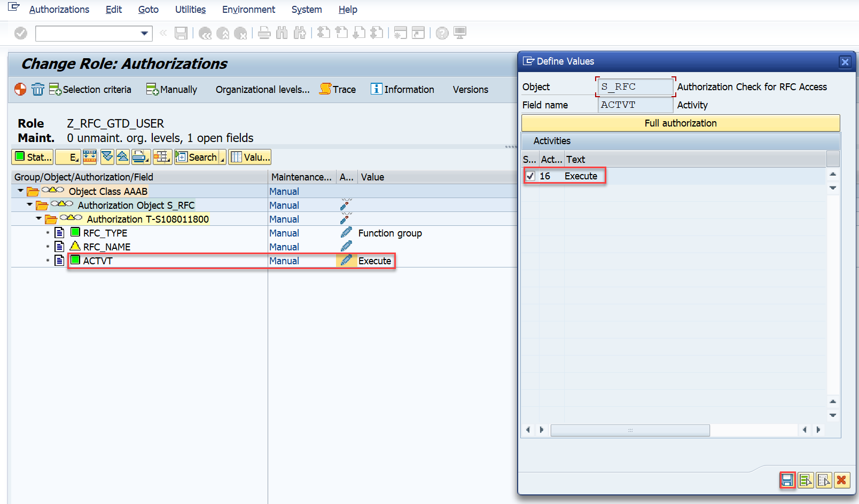Screen dimensions: 859x504
Task: Click the pencil icon in ACTVT row
Action: coord(346,261)
